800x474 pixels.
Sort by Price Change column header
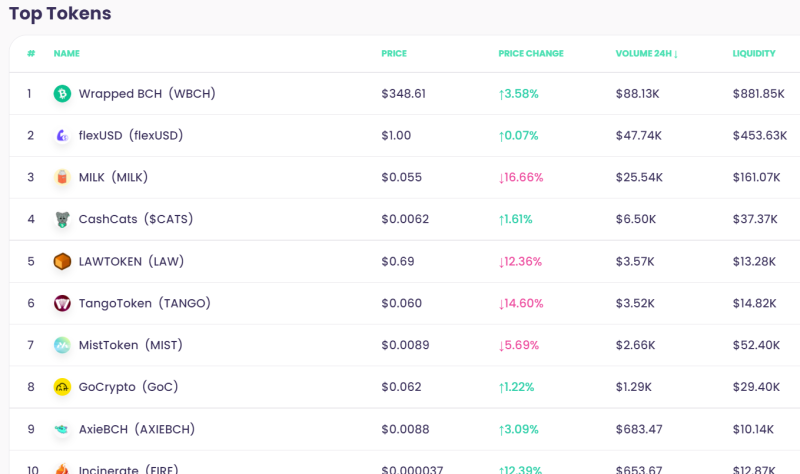(531, 53)
